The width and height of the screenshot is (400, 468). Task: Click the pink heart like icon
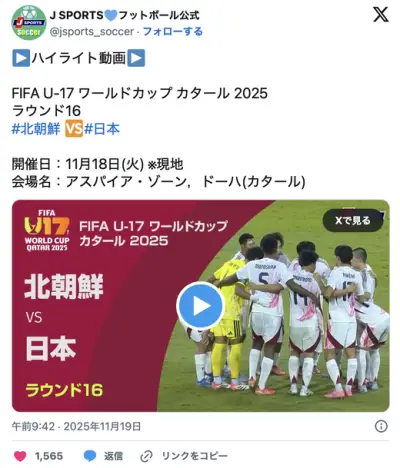20,456
